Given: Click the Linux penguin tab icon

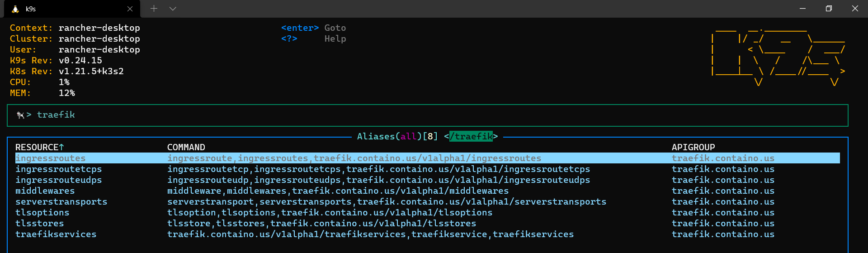Looking at the screenshot, I should click(x=15, y=9).
